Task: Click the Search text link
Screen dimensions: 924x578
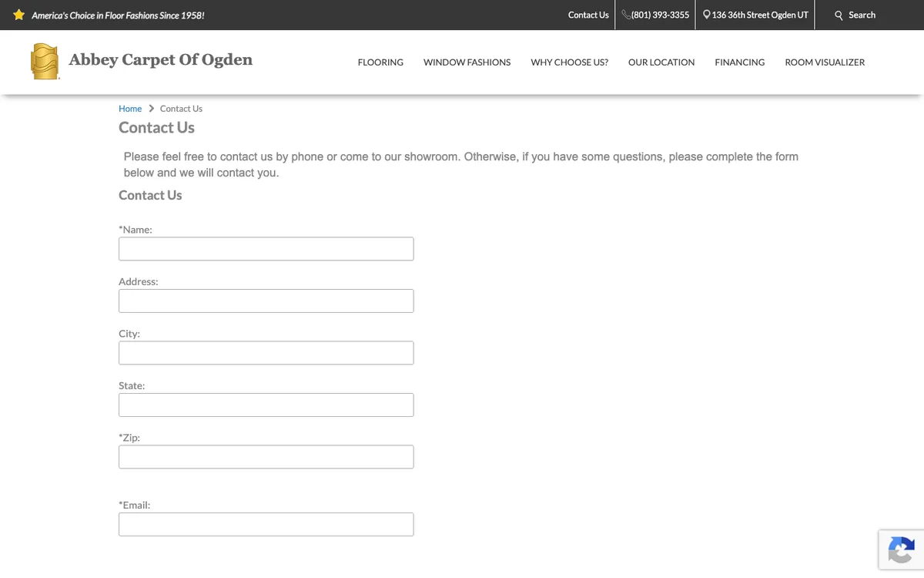Action: 862,15
